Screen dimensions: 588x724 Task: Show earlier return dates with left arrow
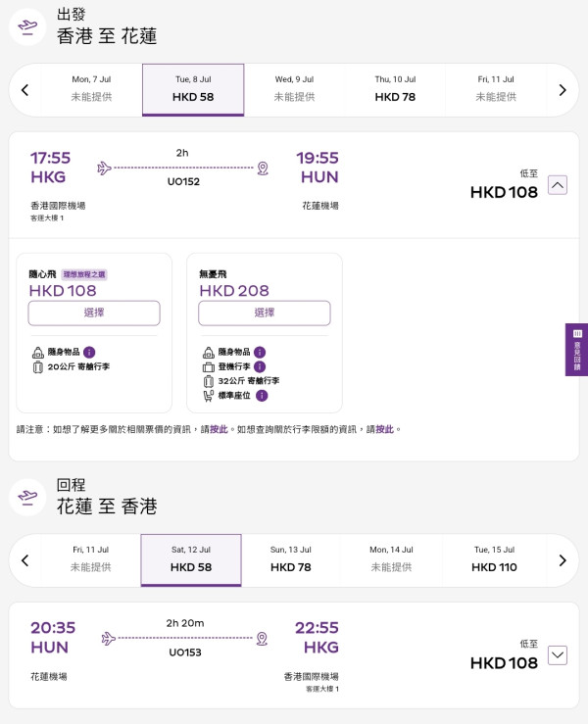[x=24, y=560]
